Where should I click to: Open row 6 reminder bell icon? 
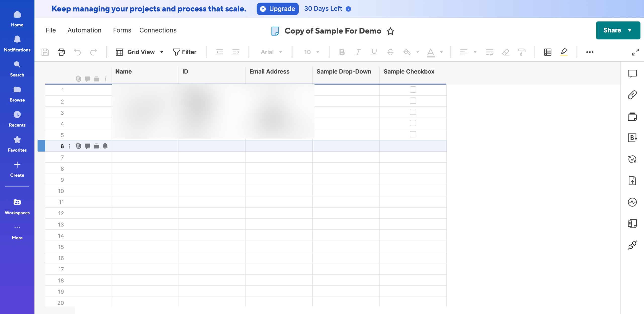click(105, 146)
